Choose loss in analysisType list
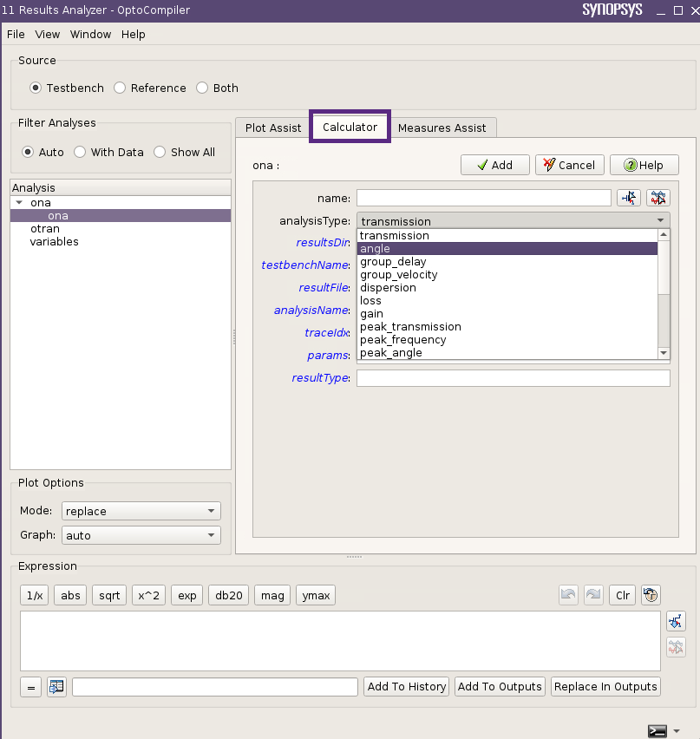This screenshot has height=739, width=700. pyautogui.click(x=507, y=301)
